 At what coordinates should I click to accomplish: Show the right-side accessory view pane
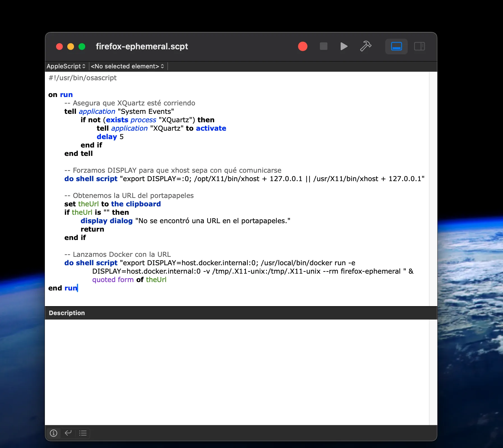coord(419,46)
